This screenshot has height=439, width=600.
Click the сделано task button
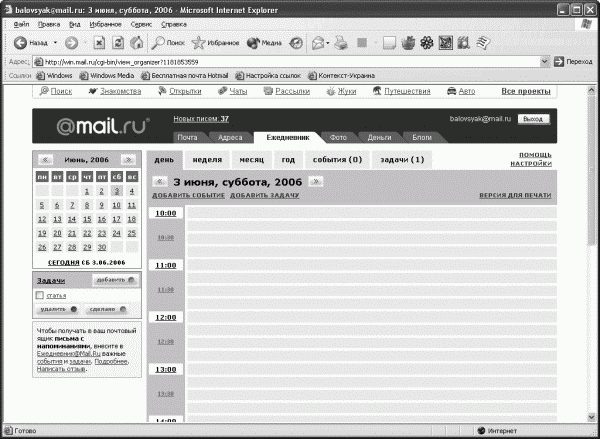(x=108, y=309)
